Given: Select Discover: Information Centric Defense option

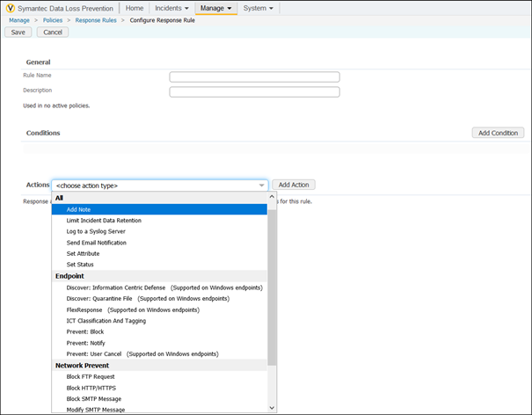Looking at the screenshot, I should coord(159,288).
